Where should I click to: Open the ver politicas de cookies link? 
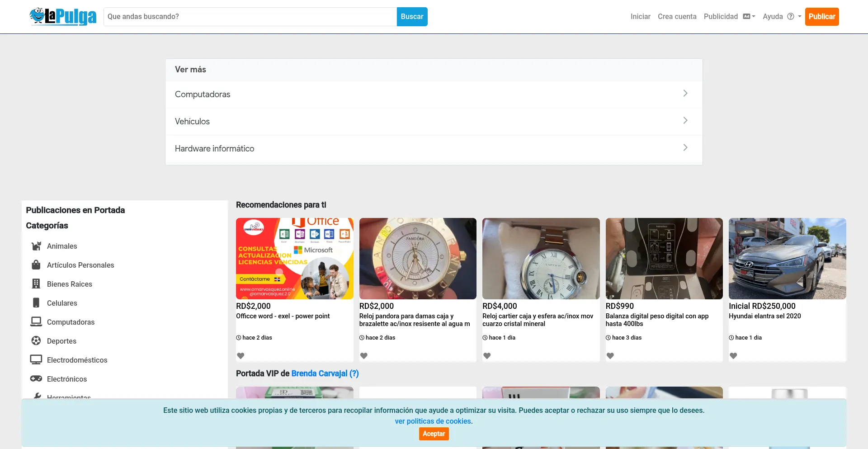[433, 421]
